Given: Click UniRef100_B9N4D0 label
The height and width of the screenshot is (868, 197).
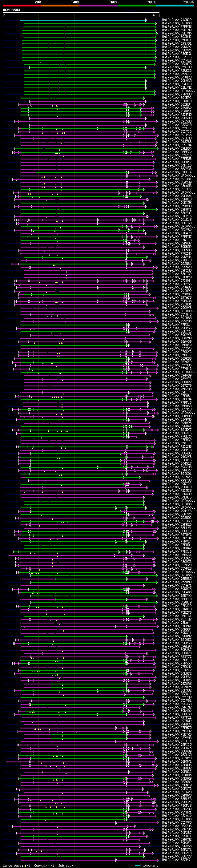Looking at the screenshot, I should (177, 711).
